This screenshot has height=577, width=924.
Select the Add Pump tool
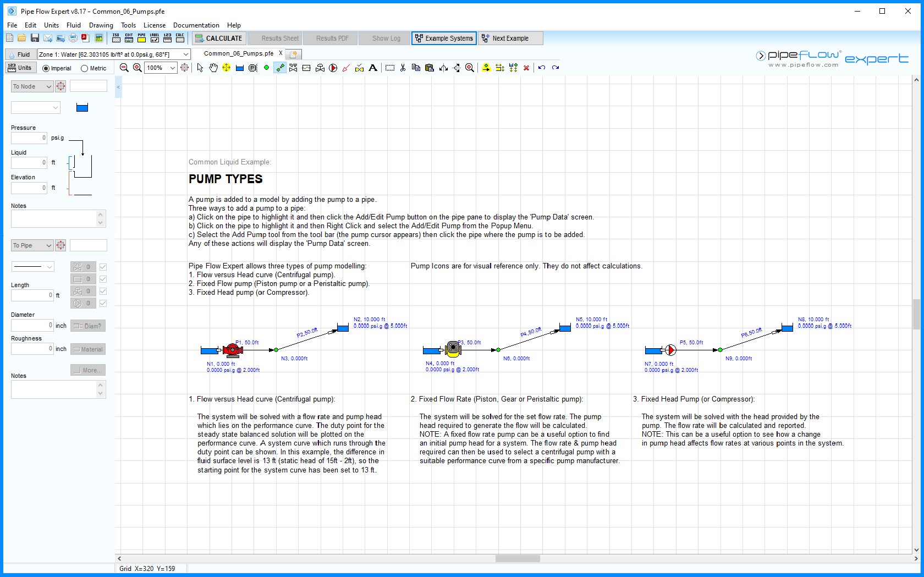pos(333,68)
